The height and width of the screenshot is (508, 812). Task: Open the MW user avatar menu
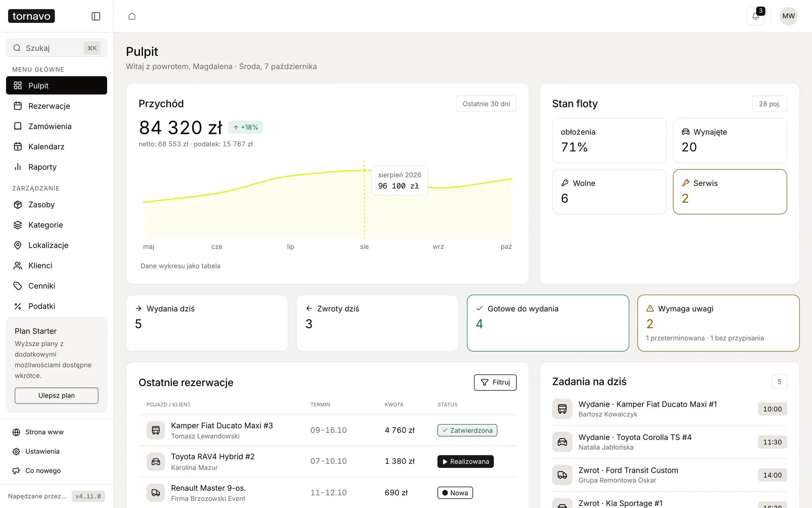coord(788,16)
